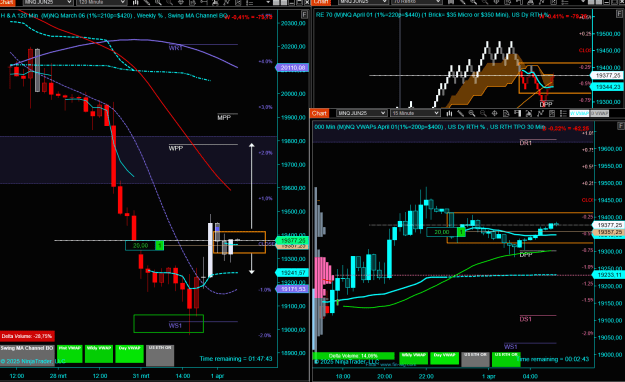Click the DPP label on RE 70 chart
The width and height of the screenshot is (625, 382).
(546, 104)
